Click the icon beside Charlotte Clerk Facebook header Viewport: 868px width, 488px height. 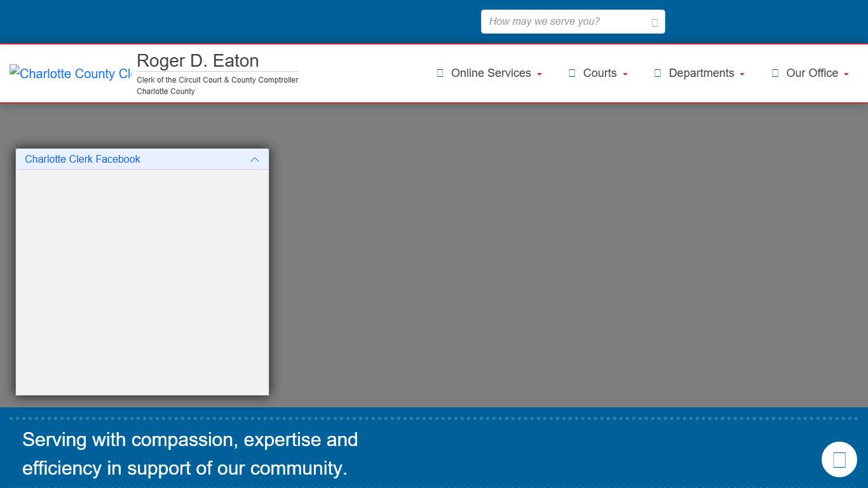point(255,159)
